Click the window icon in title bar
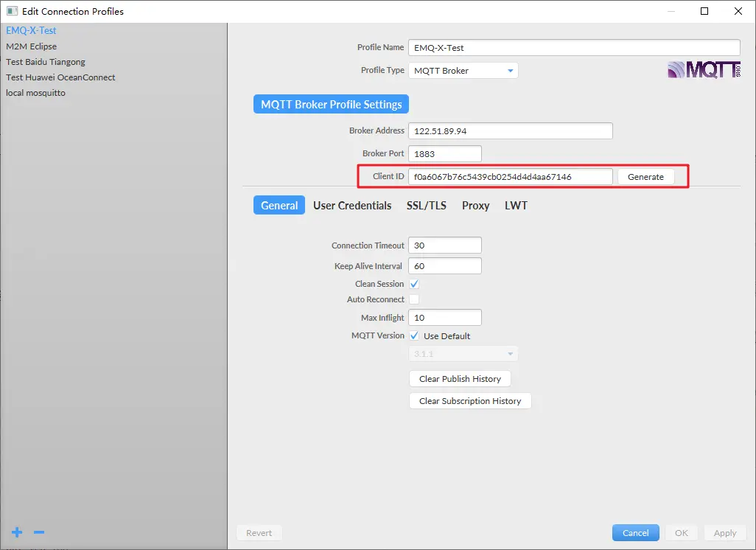The width and height of the screenshot is (756, 550). tap(12, 11)
